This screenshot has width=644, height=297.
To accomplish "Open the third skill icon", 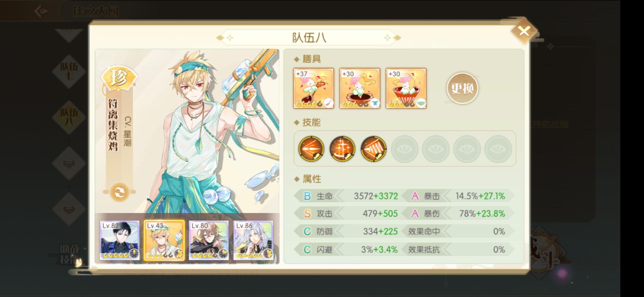I will pos(373,149).
